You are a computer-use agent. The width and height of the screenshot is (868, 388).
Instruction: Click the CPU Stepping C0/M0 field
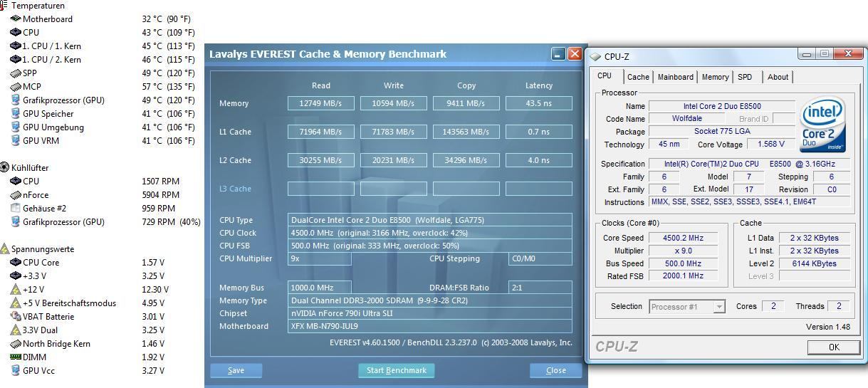point(540,258)
